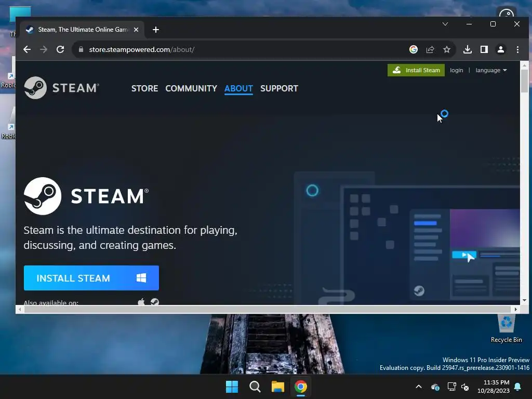Open File Explorer from taskbar
Image resolution: width=532 pixels, height=399 pixels.
pos(277,387)
